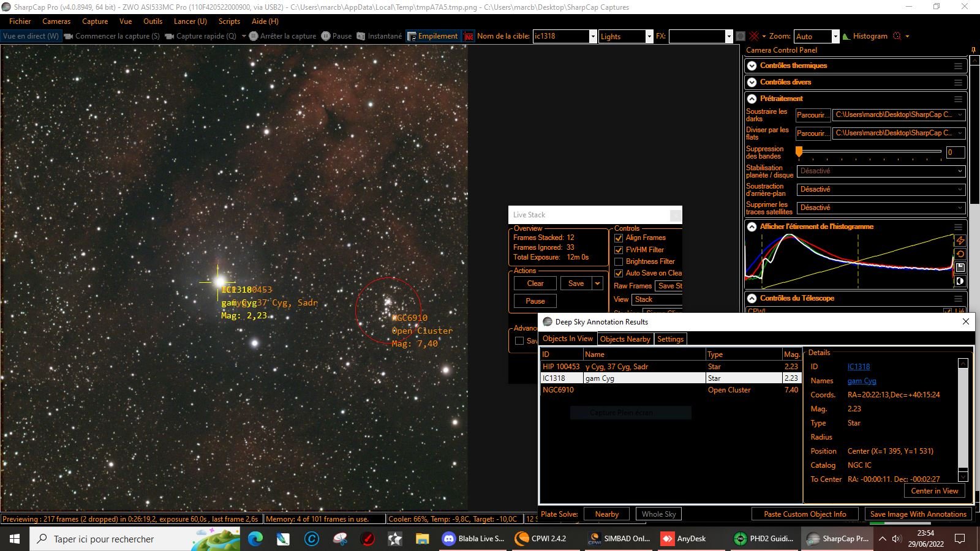The width and height of the screenshot is (980, 551).
Task: Click the auto-stretch lightning bolt icon
Action: 960,241
